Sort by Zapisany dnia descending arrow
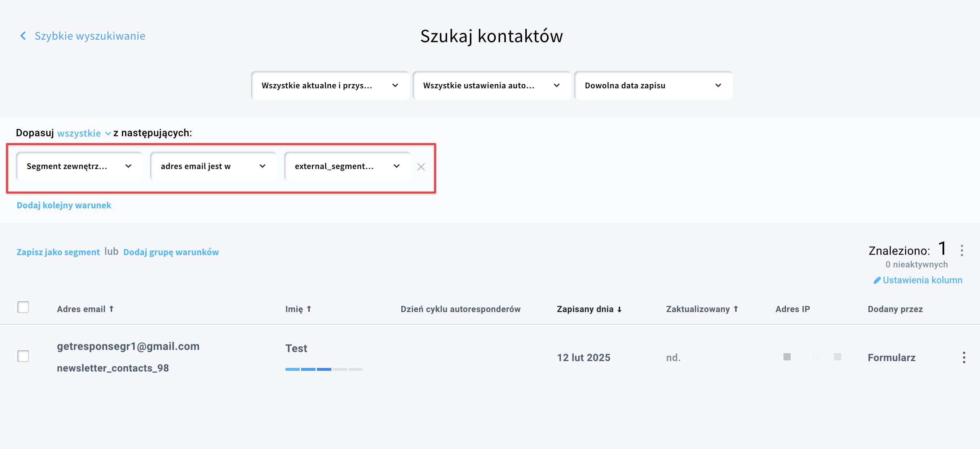This screenshot has height=449, width=980. click(619, 309)
